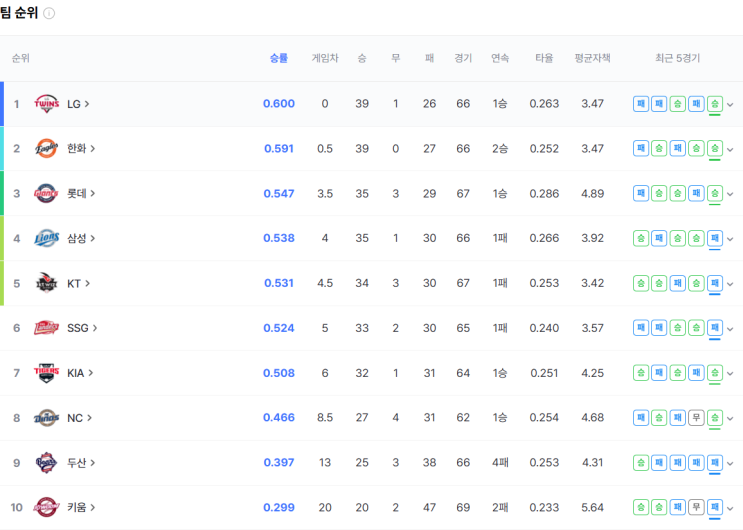Expand SSG recent games chevron
743x530 pixels.
[730, 329]
